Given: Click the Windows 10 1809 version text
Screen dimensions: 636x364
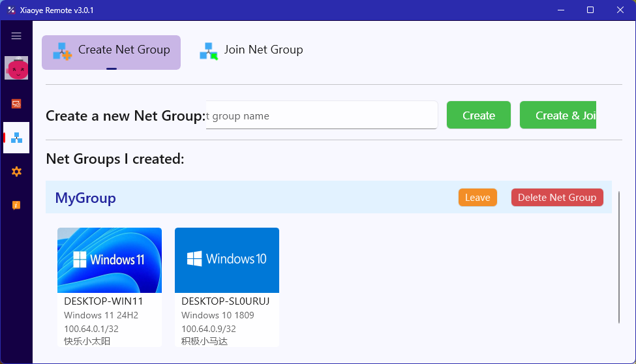Looking at the screenshot, I should 218,315.
